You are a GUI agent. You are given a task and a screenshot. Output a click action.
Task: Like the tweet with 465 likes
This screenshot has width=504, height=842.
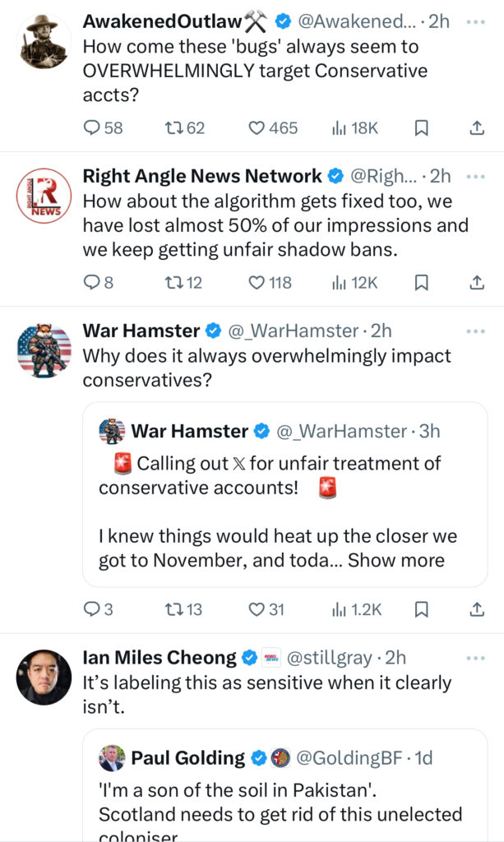coord(257,127)
